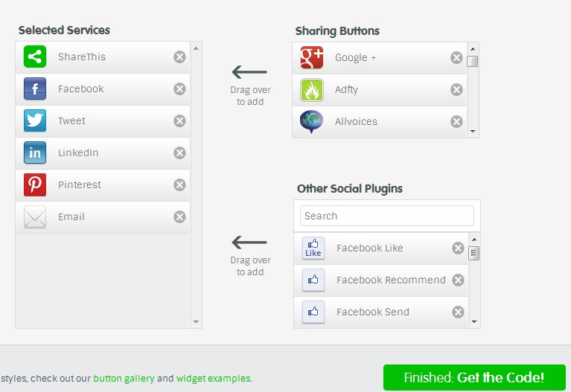571x392 pixels.
Task: Click the Google + icon
Action: pyautogui.click(x=312, y=58)
